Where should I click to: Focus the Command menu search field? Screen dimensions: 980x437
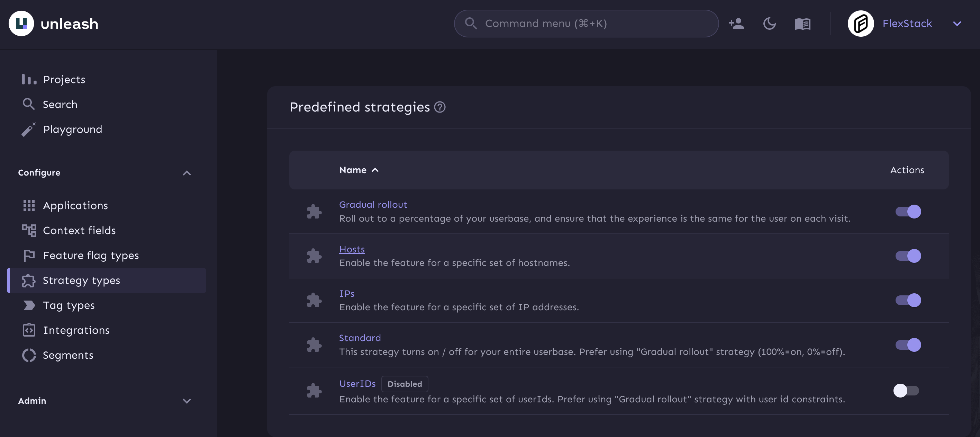586,24
